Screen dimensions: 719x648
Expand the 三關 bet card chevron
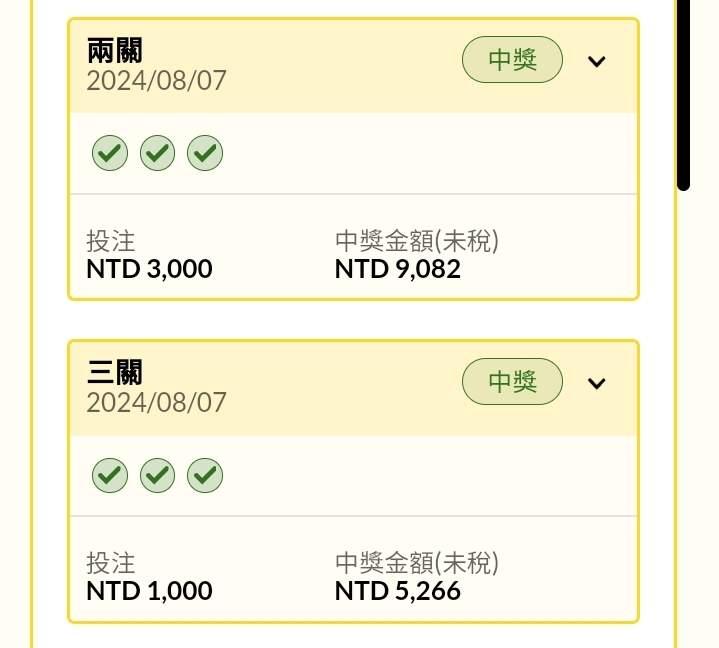(597, 383)
